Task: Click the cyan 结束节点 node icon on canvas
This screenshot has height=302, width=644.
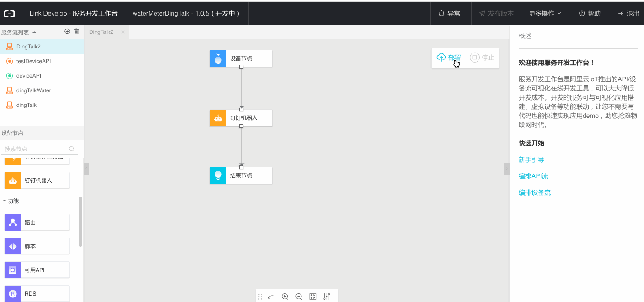Action: 218,175
